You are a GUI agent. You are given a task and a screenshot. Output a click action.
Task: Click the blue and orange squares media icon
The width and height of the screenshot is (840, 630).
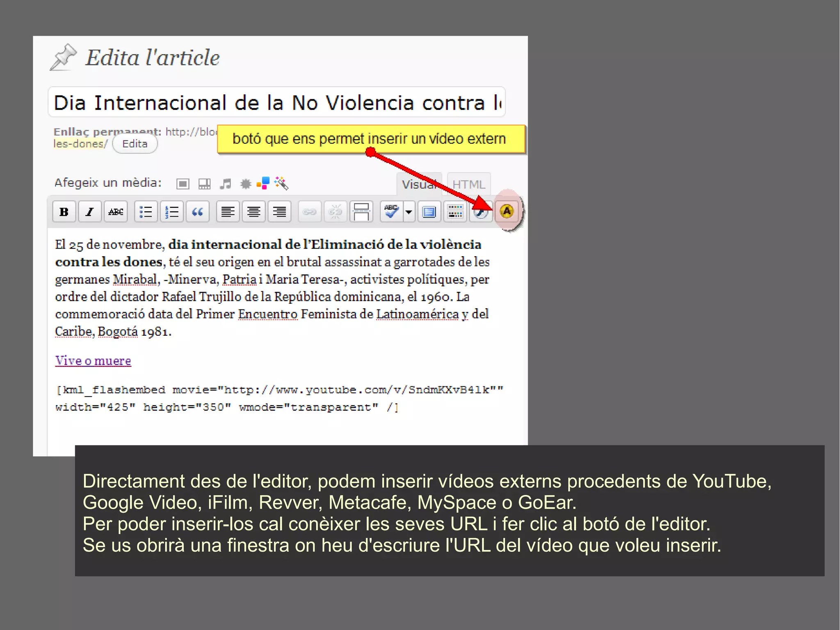[x=263, y=183]
